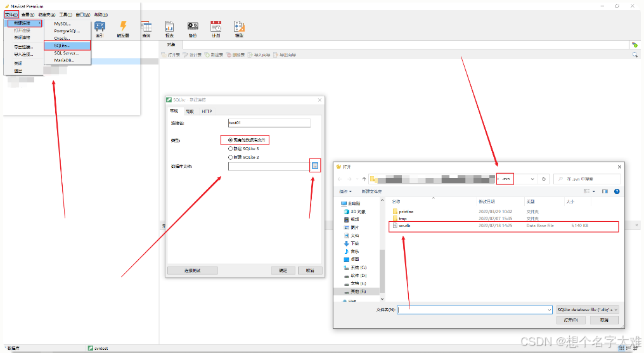Click New Table (新建表) in object toolbar
Image resolution: width=644 pixels, height=353 pixels.
click(214, 55)
